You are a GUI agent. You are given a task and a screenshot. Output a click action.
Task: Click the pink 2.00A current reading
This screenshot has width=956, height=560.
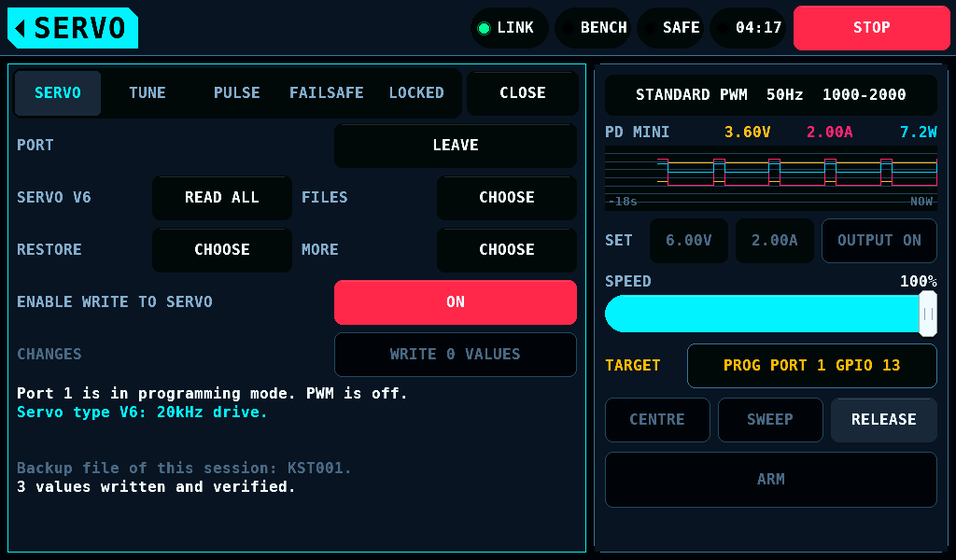point(829,133)
